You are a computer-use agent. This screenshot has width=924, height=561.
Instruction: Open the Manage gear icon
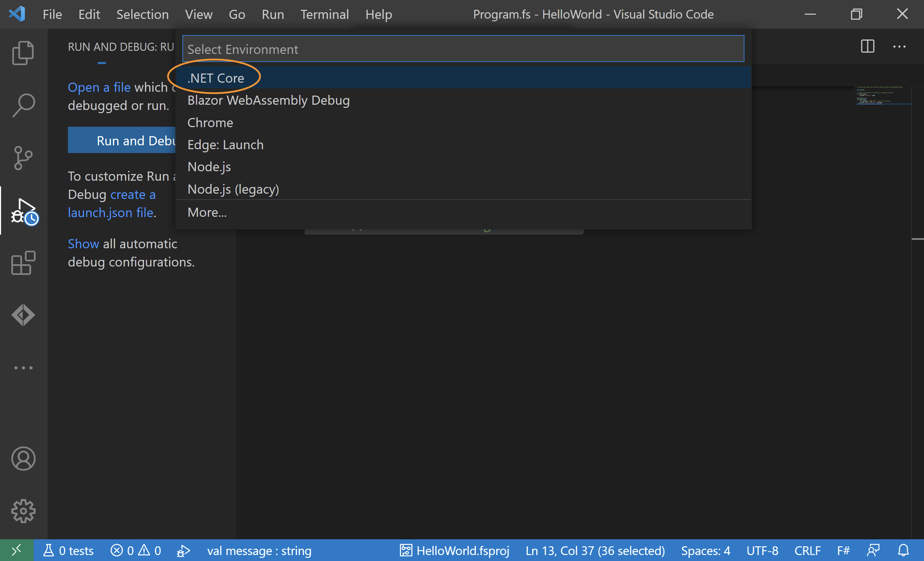[x=23, y=511]
